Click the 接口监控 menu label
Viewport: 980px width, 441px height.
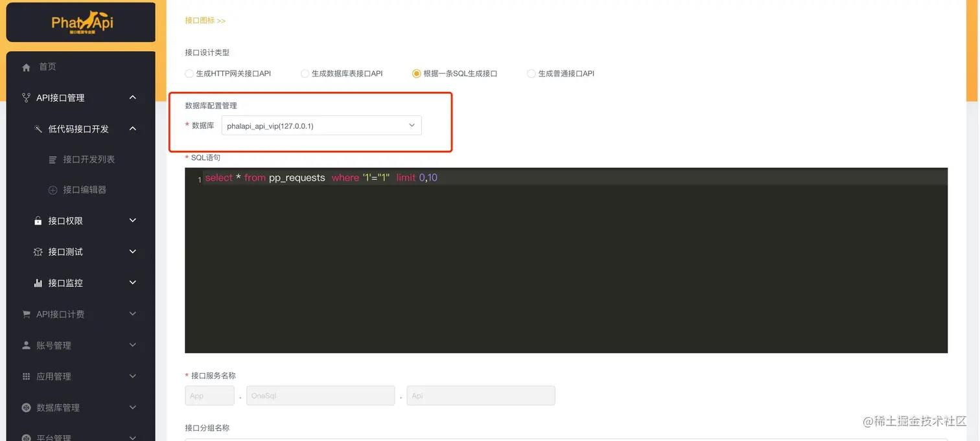(x=65, y=283)
